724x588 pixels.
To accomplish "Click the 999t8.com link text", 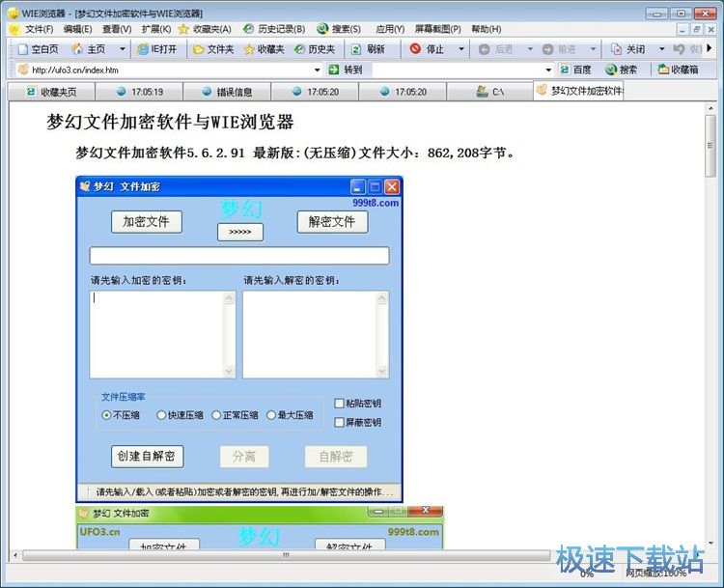I will pyautogui.click(x=376, y=203).
